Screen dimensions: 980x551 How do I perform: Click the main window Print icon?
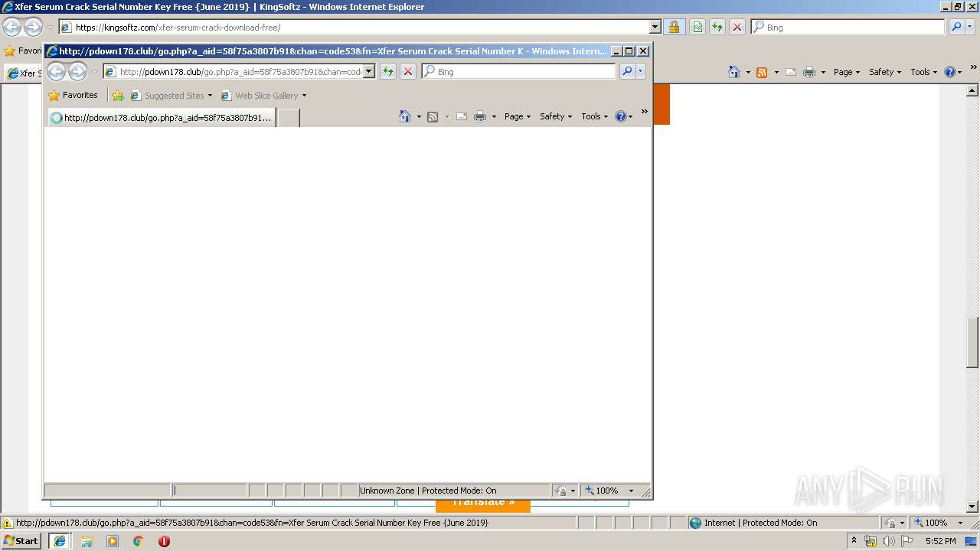(x=809, y=72)
